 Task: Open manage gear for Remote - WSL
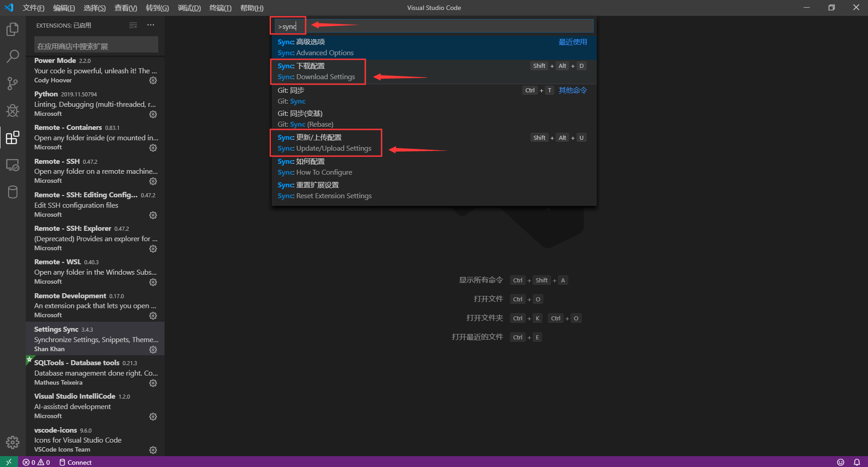153,282
